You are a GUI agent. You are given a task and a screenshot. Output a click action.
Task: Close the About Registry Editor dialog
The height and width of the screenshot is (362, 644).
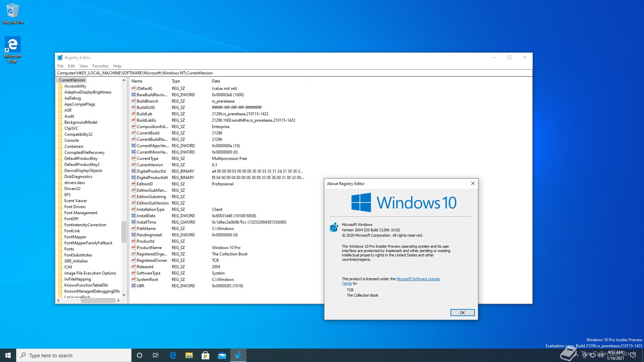(473, 183)
